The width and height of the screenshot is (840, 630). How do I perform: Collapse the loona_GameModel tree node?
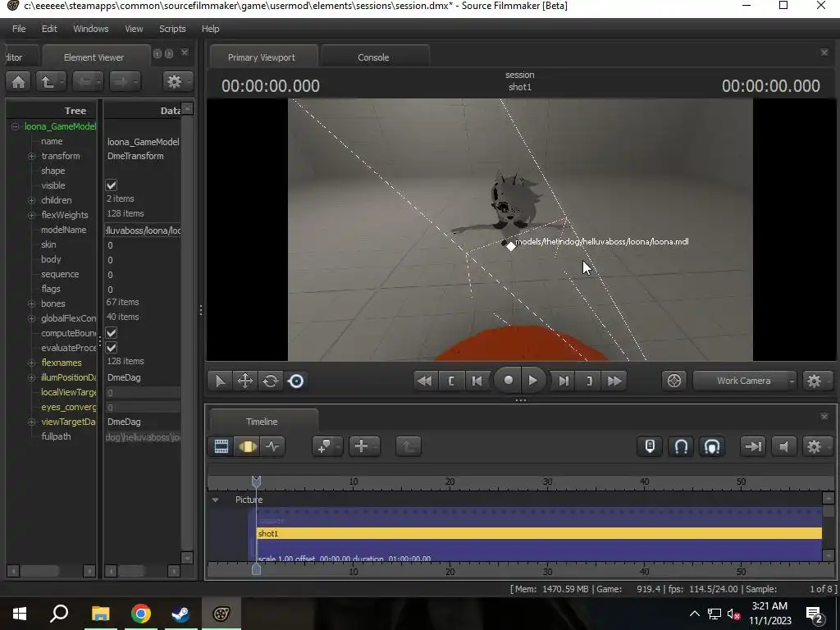coord(15,126)
